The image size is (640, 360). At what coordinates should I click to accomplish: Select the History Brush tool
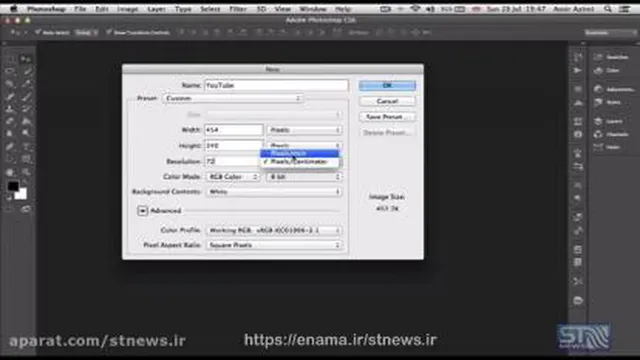[x=26, y=109]
